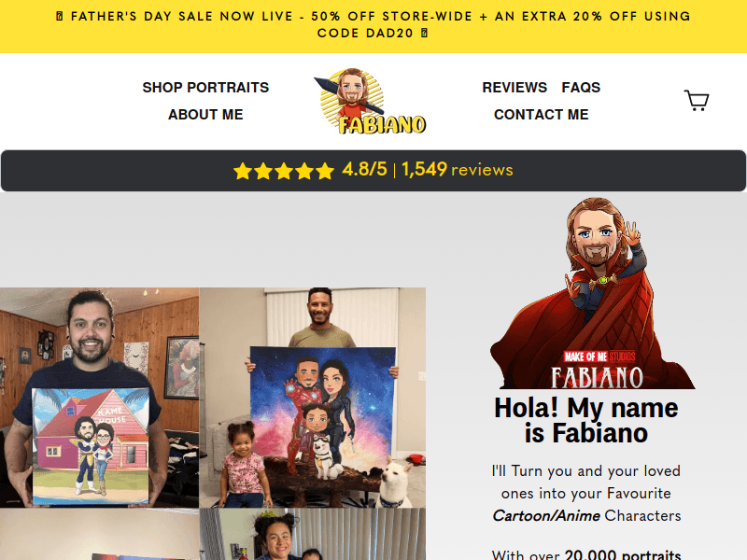The height and width of the screenshot is (560, 747).
Task: Open the shopping cart icon
Action: 697,101
